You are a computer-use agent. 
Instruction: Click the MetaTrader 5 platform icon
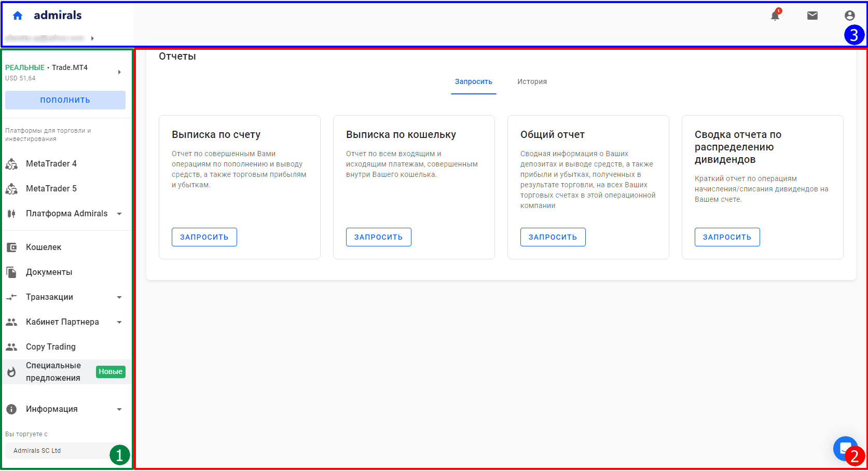tap(11, 189)
